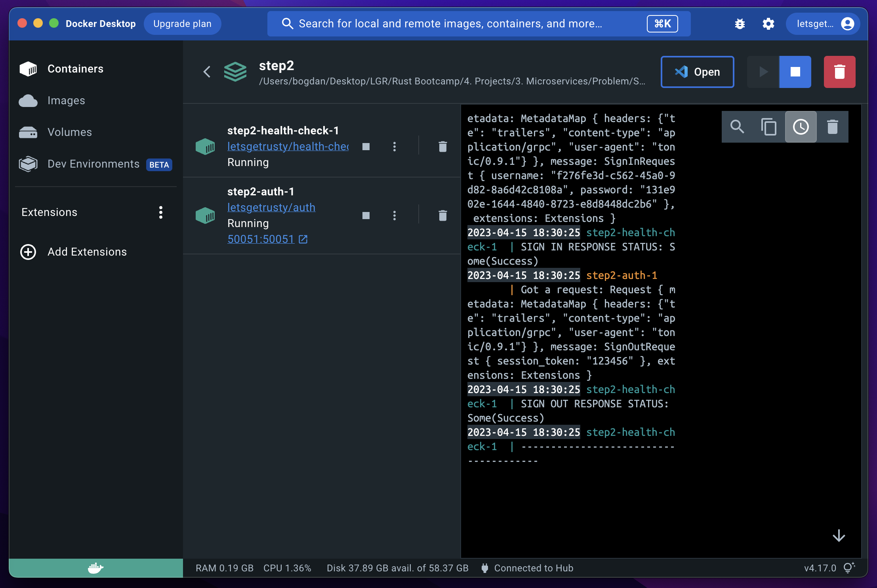
Task: Click the Docker whale status icon
Action: [x=95, y=568]
